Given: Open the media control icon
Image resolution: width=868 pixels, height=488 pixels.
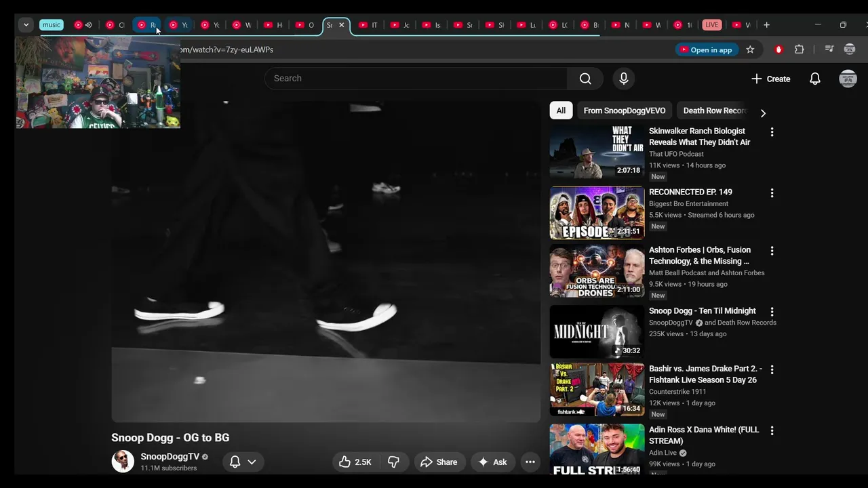Looking at the screenshot, I should (829, 49).
